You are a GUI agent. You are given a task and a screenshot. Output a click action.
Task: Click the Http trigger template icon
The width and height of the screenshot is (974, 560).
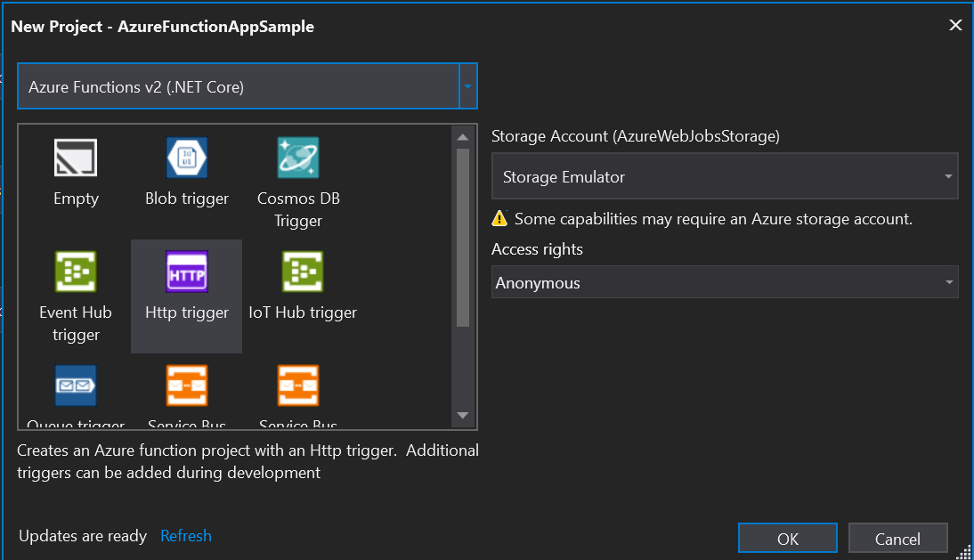pyautogui.click(x=187, y=272)
